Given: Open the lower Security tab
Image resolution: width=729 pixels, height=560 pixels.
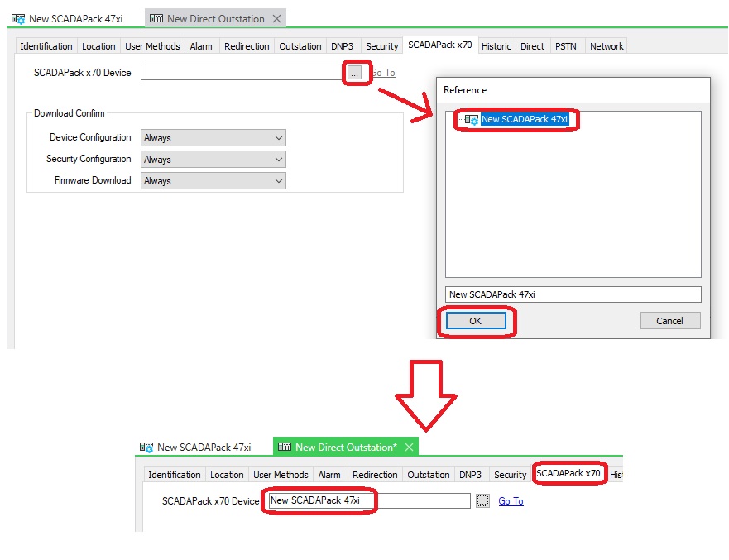Looking at the screenshot, I should (x=511, y=475).
